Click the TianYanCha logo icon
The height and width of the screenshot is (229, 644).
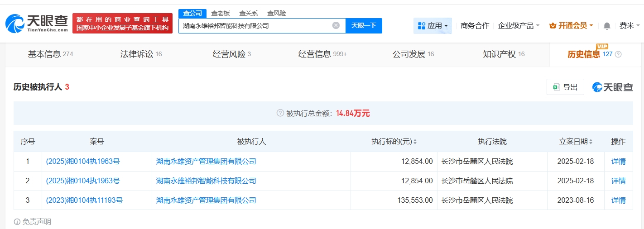(x=14, y=24)
